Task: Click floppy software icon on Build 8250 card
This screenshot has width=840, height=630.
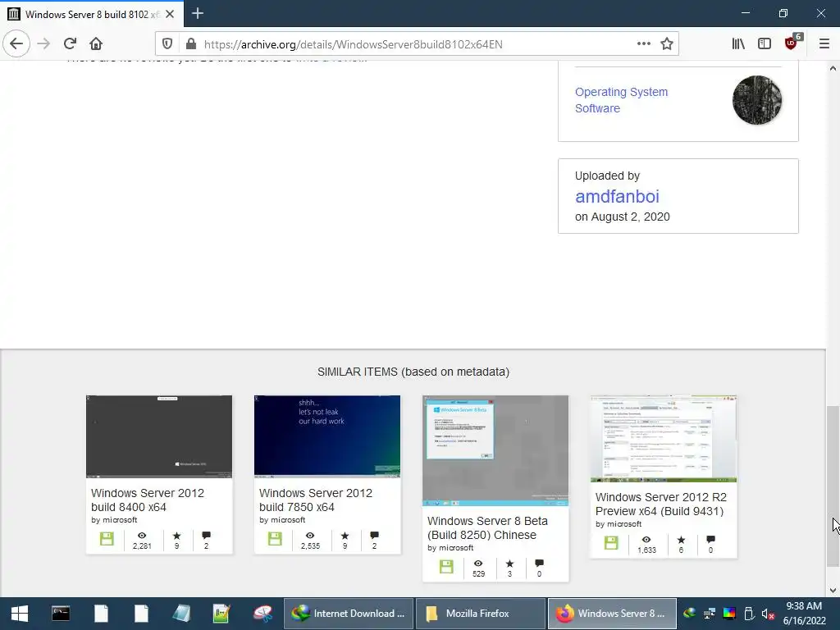Action: click(446, 567)
